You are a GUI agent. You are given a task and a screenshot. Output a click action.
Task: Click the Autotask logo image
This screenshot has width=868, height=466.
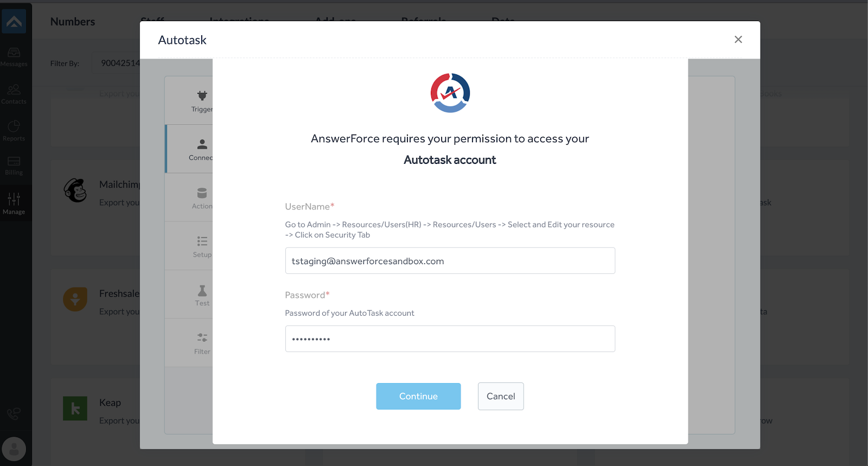(x=450, y=93)
